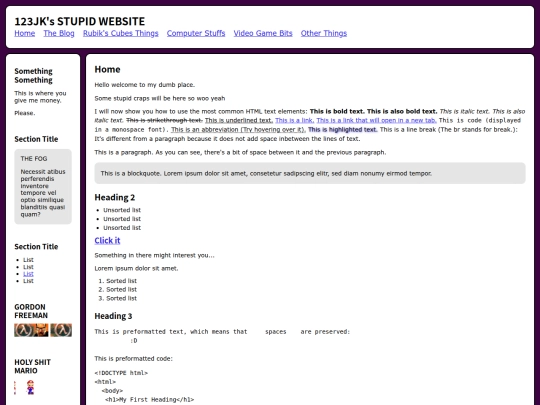Click the Gordon Freeman face banner image
The width and height of the screenshot is (540, 405).
(x=31, y=330)
